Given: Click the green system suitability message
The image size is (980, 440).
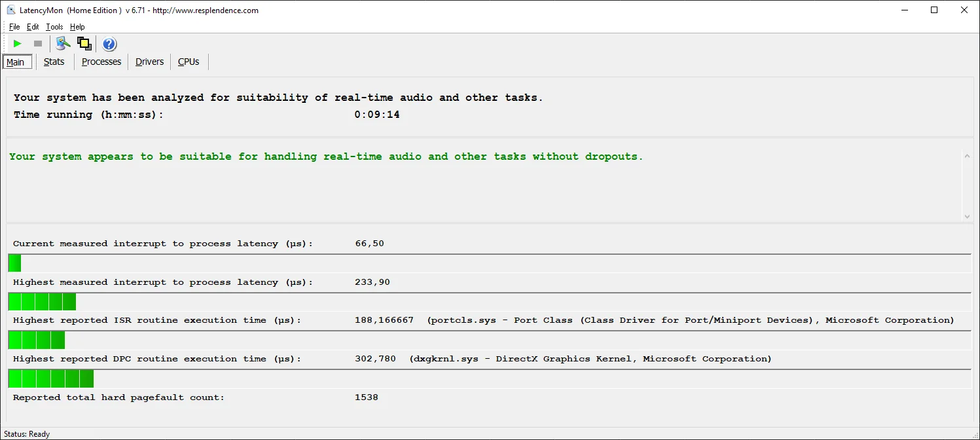Looking at the screenshot, I should point(326,156).
